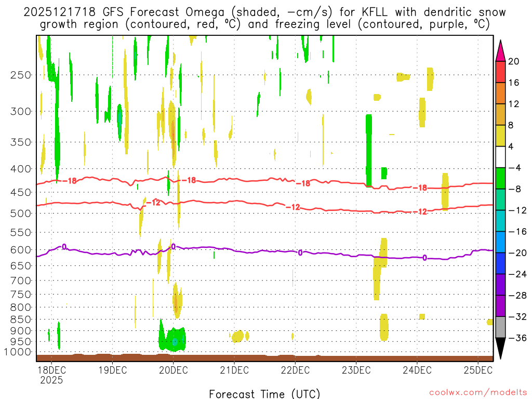
Task: Click the 20DEC time axis label
Action: [x=174, y=370]
